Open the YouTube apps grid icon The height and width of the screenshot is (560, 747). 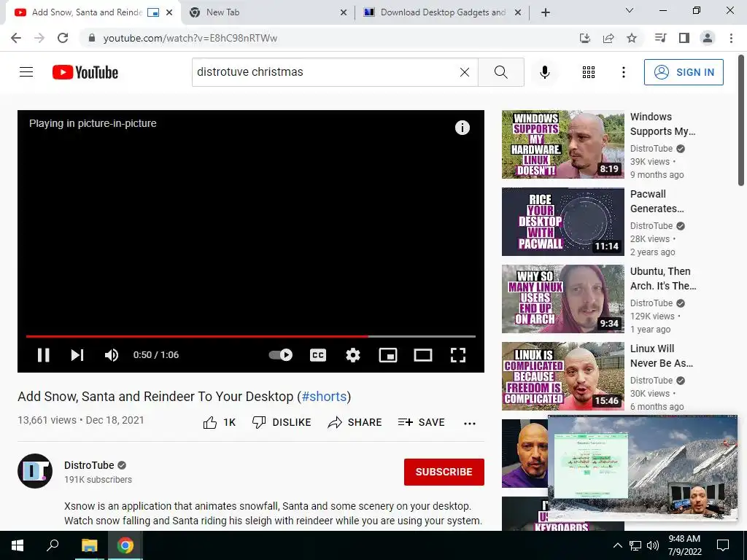589,72
